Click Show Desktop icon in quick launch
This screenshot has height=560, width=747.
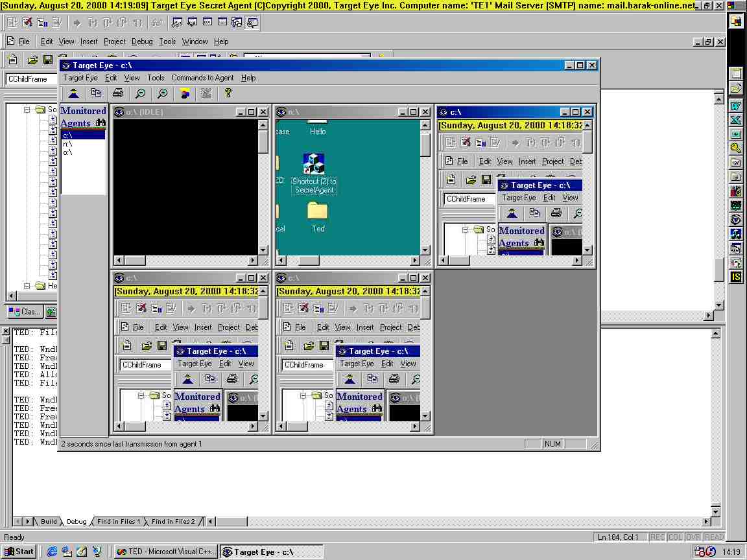point(82,552)
